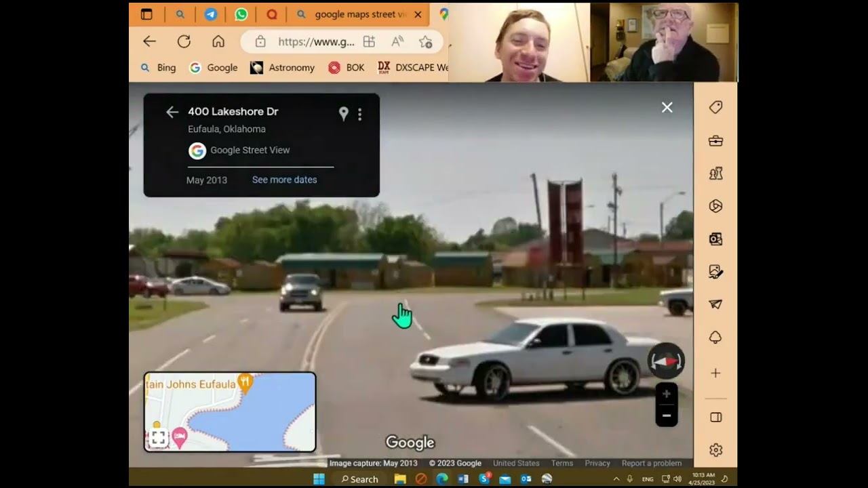Screen dimensions: 868x488
Task: Open the Microsoft 365 icon in Edge sidebar
Action: coord(715,206)
